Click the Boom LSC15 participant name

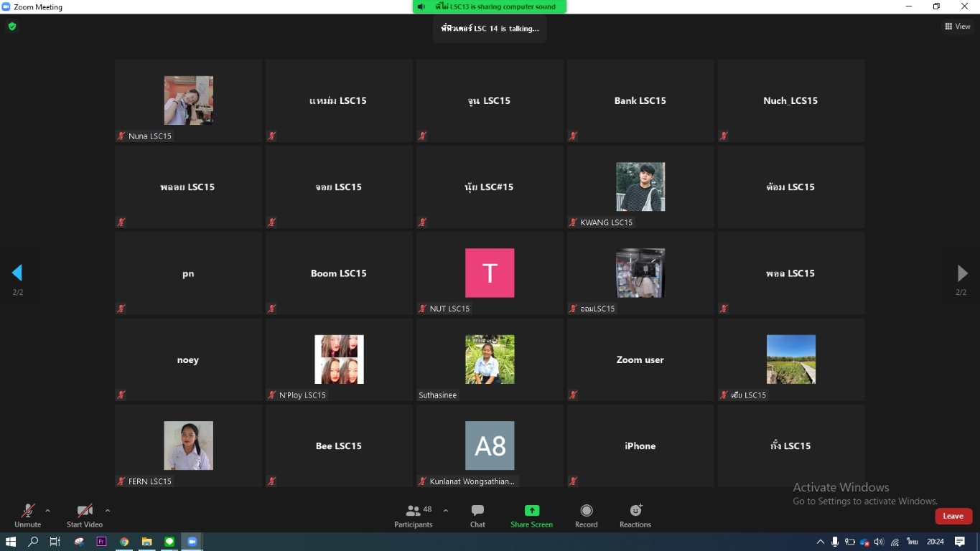[x=339, y=273]
